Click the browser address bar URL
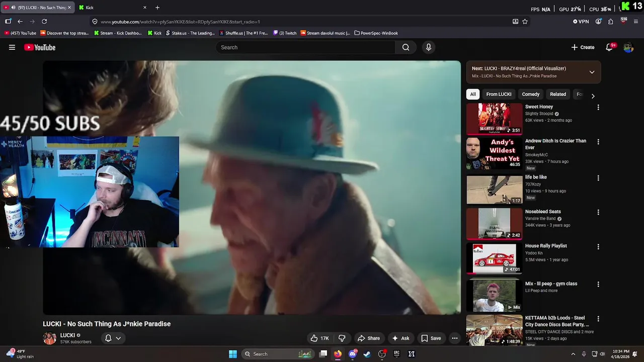 (x=180, y=22)
